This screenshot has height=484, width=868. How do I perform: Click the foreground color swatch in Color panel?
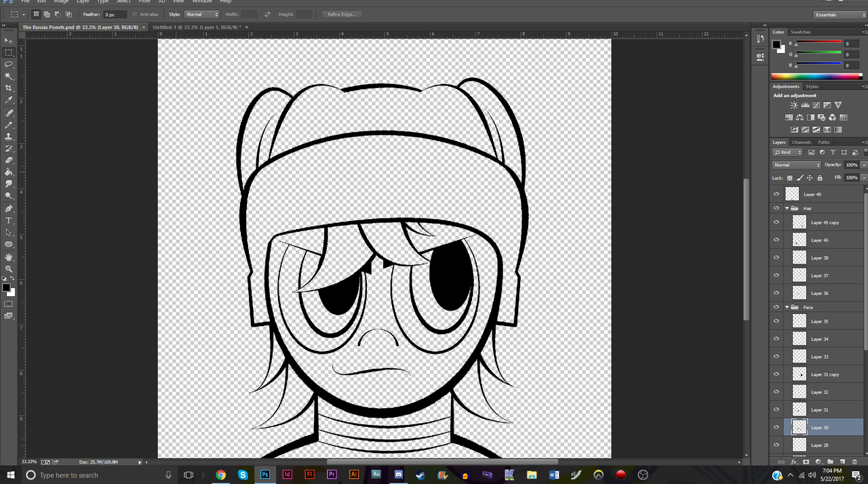[x=776, y=44]
